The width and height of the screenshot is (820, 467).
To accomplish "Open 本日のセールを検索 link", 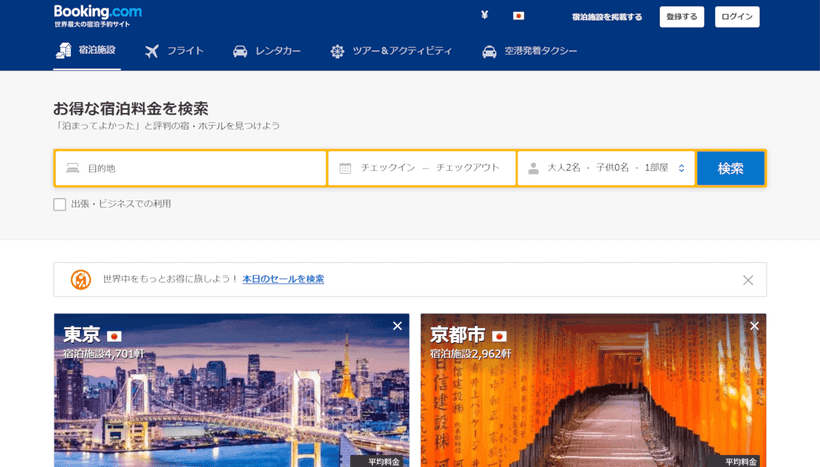I will coord(283,279).
